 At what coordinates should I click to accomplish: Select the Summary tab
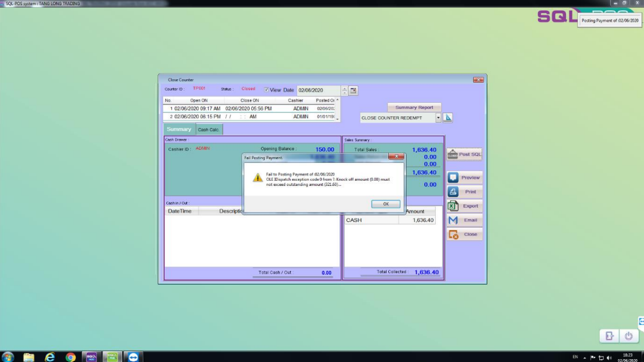tap(179, 130)
